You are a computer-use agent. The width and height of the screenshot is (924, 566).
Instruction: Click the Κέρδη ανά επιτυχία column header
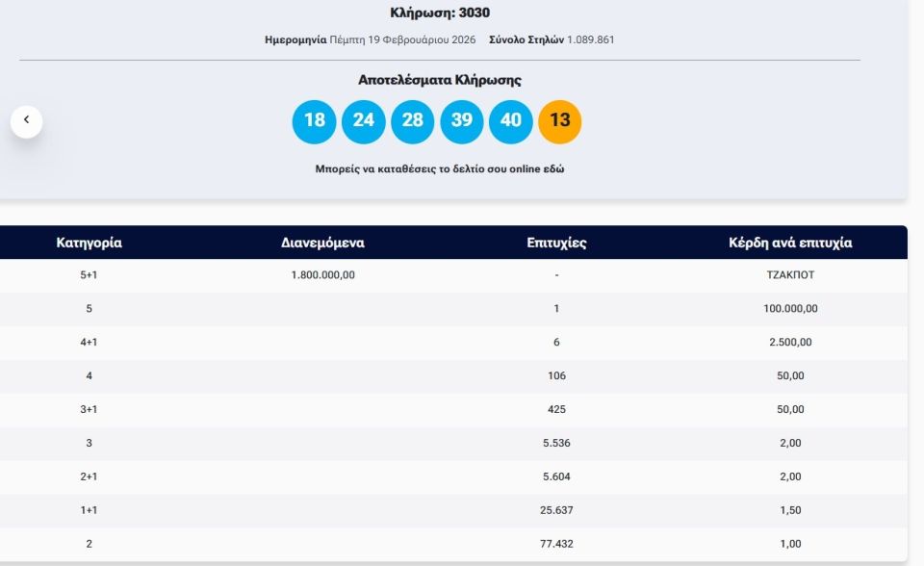(790, 243)
